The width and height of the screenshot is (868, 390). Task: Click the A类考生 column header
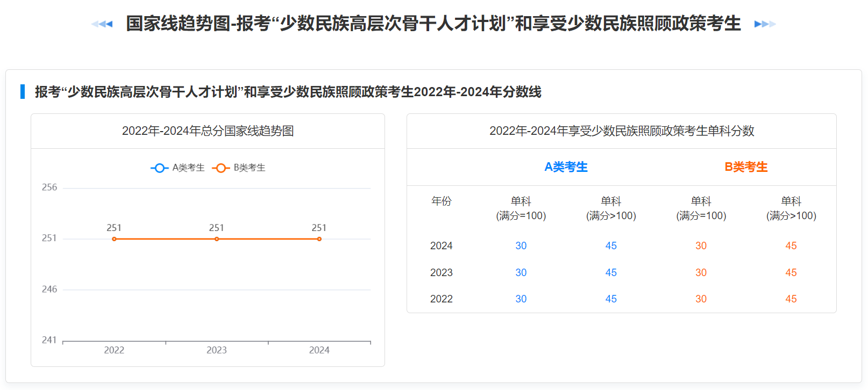[x=566, y=167]
